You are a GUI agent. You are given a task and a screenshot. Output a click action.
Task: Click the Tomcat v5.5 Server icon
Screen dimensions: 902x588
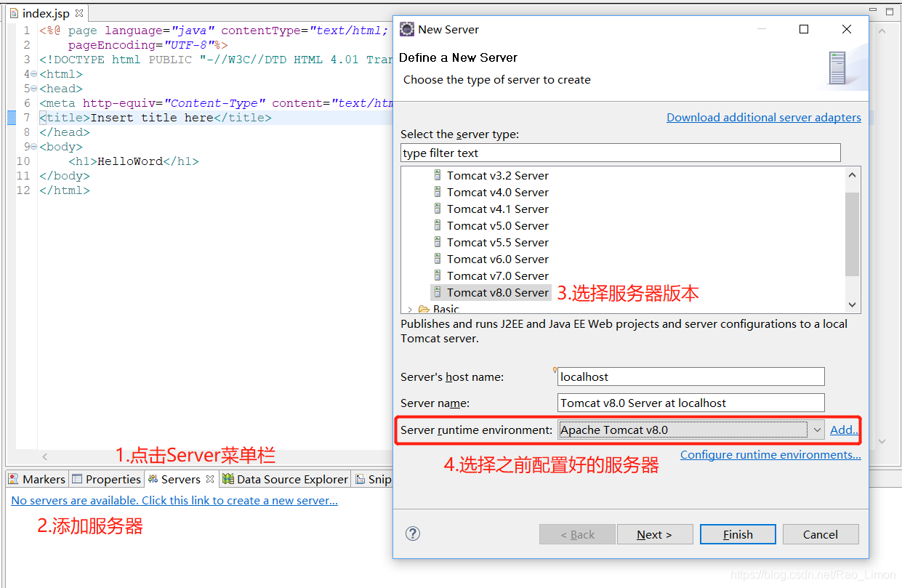click(x=438, y=242)
